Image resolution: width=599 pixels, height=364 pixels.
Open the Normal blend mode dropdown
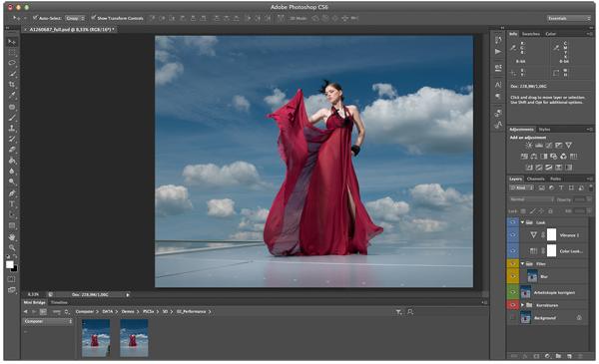click(531, 199)
